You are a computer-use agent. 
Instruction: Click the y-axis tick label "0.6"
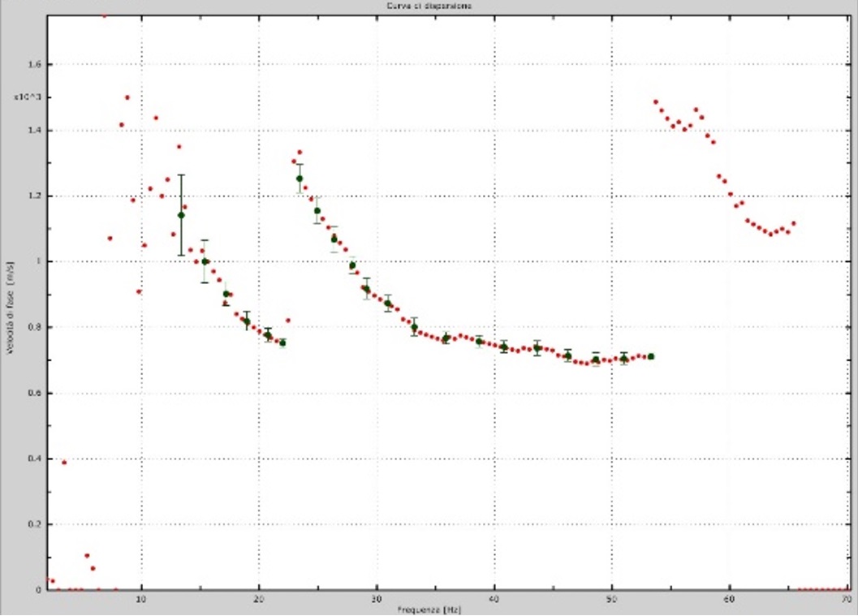pos(34,393)
